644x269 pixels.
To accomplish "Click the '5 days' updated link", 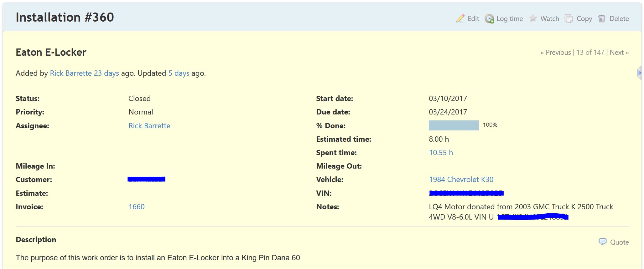I will (x=179, y=73).
